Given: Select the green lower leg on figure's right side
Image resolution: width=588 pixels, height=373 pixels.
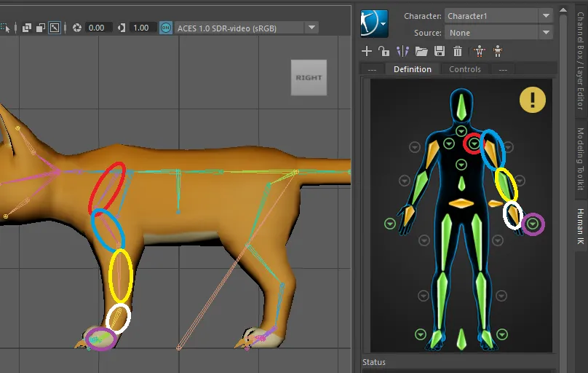Looking at the screenshot, I should click(x=442, y=300).
